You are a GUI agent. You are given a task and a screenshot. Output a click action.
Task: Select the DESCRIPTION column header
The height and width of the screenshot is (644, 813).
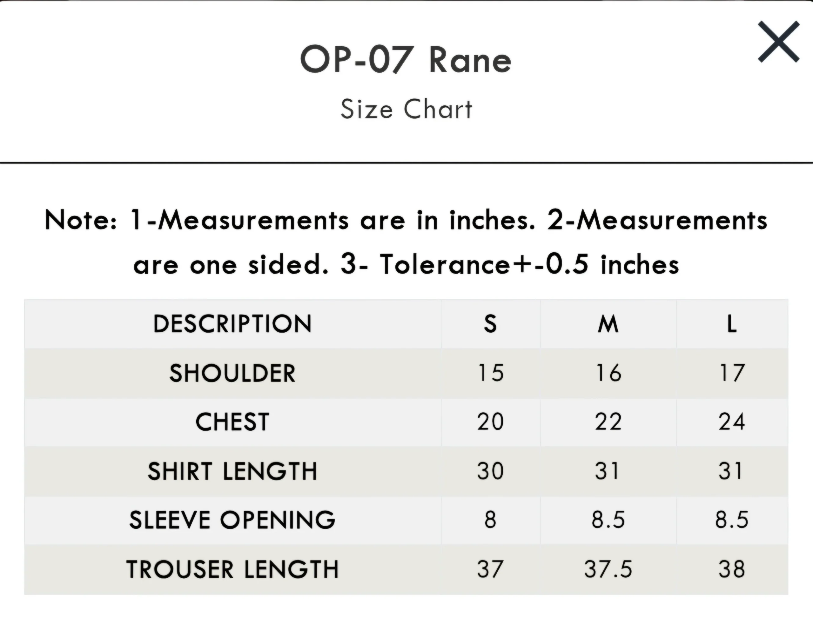point(232,324)
